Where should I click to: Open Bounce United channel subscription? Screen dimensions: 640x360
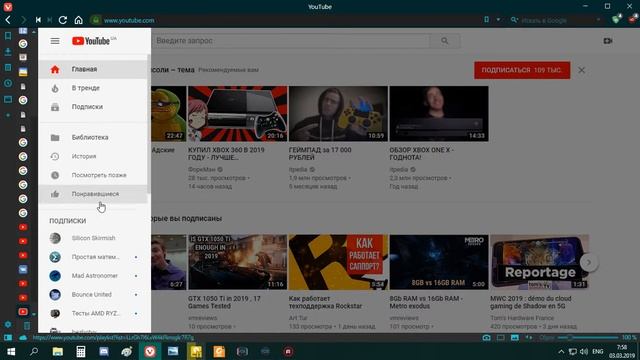tap(93, 295)
